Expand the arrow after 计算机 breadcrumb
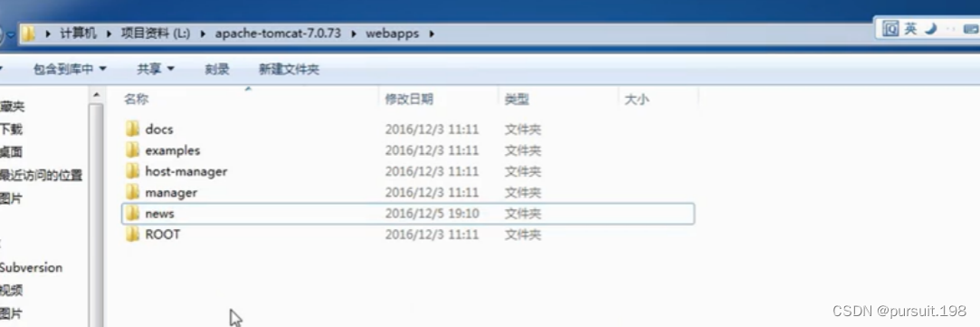The image size is (980, 327). click(x=108, y=34)
